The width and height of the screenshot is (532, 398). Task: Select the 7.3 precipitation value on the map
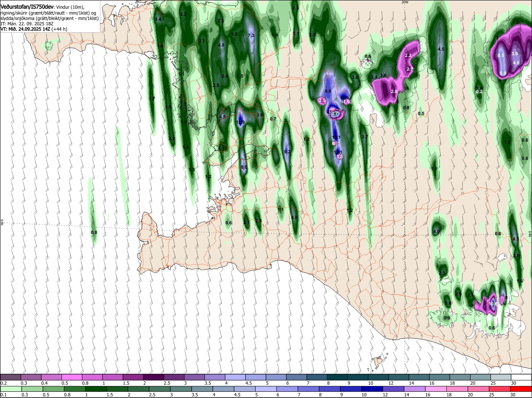[x=251, y=36]
